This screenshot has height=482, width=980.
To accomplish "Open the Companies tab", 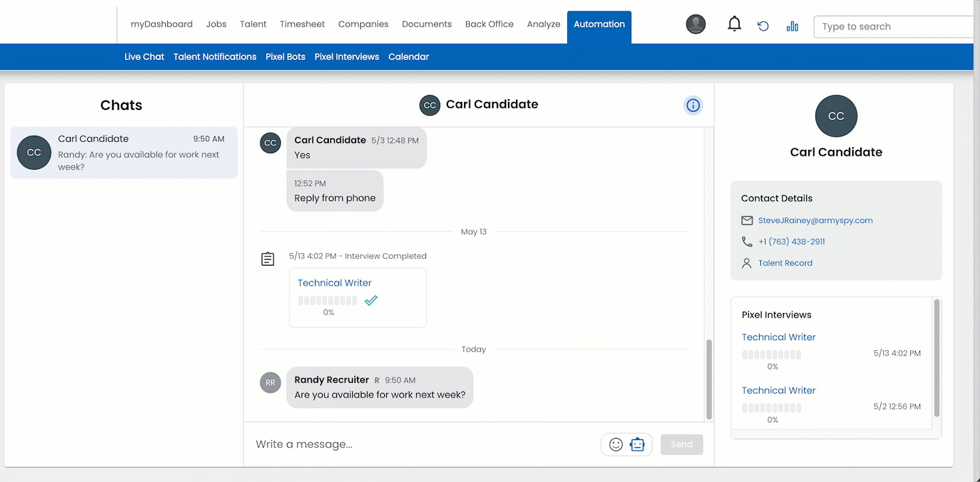I will 364,24.
